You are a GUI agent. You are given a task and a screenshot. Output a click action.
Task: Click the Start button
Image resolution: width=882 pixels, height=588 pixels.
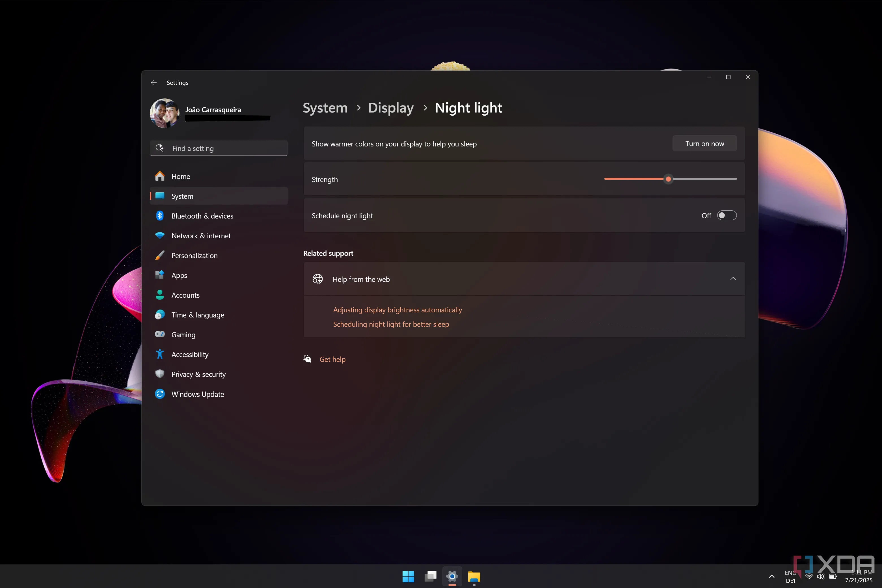coord(408,576)
